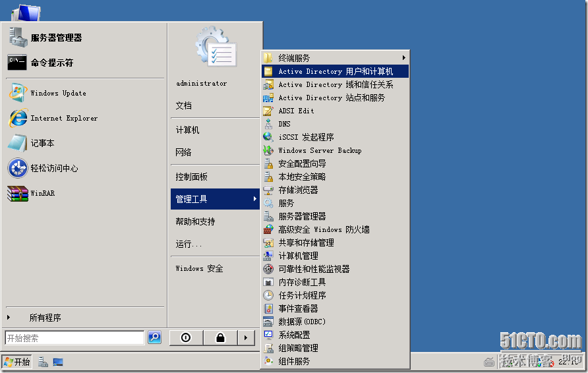Click the 计算机管理 icon

268,256
